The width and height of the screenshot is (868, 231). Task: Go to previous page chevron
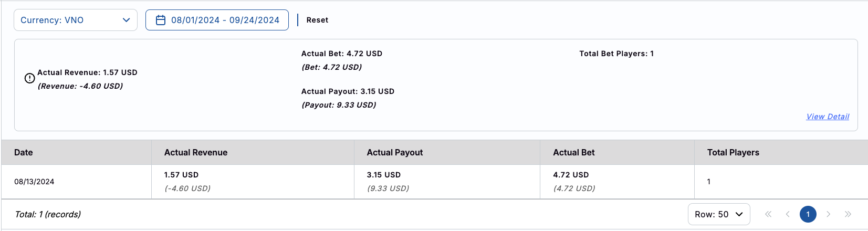788,214
